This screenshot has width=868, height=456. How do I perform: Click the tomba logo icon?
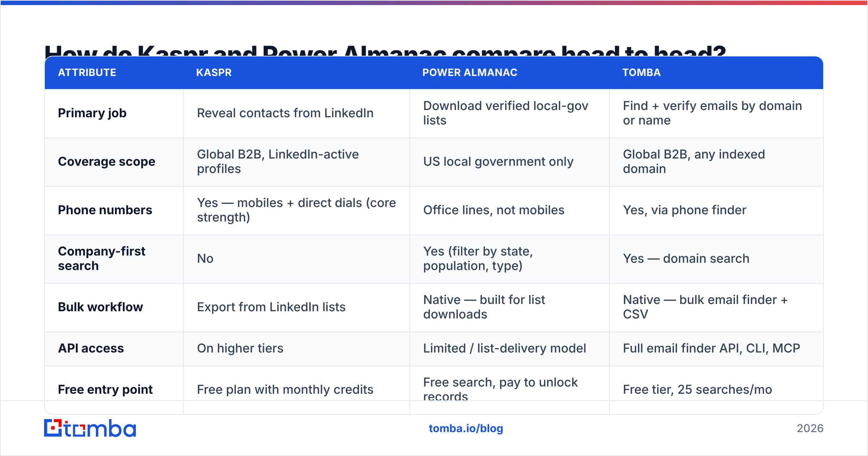pos(90,428)
